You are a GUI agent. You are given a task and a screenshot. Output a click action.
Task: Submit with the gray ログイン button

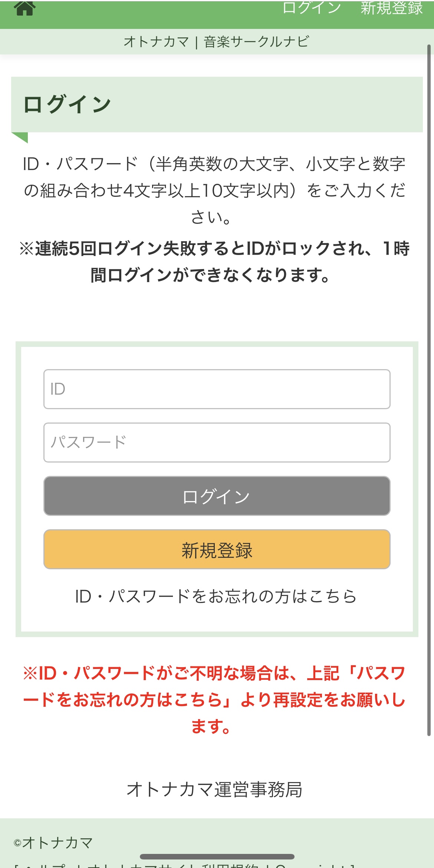point(217,496)
